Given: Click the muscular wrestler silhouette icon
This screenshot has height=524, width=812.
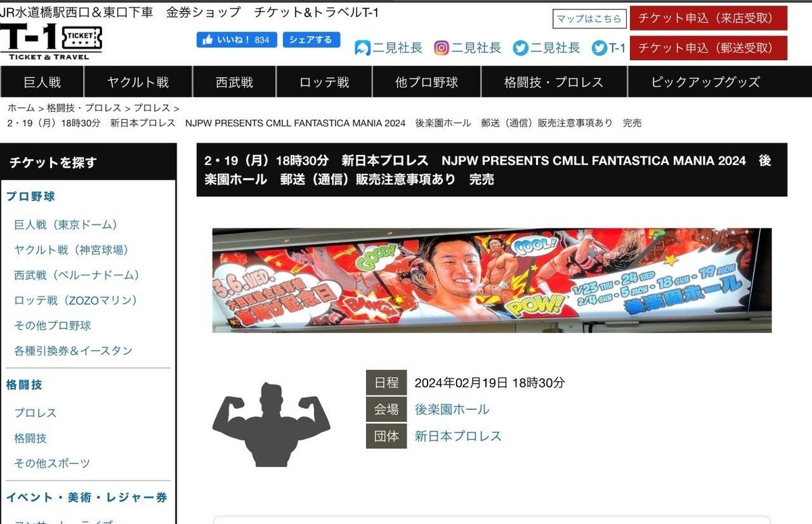Looking at the screenshot, I should [x=271, y=424].
